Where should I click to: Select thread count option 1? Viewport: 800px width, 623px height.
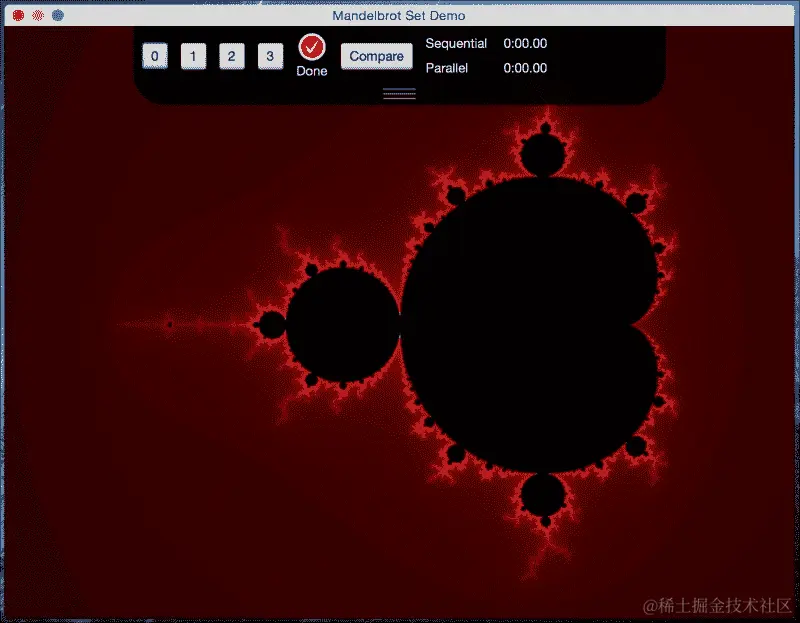pos(193,56)
